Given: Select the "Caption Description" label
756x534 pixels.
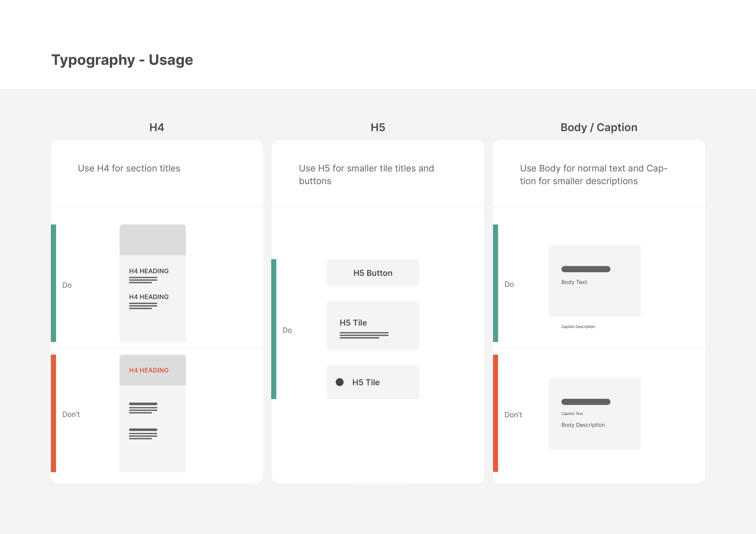Looking at the screenshot, I should (x=578, y=327).
